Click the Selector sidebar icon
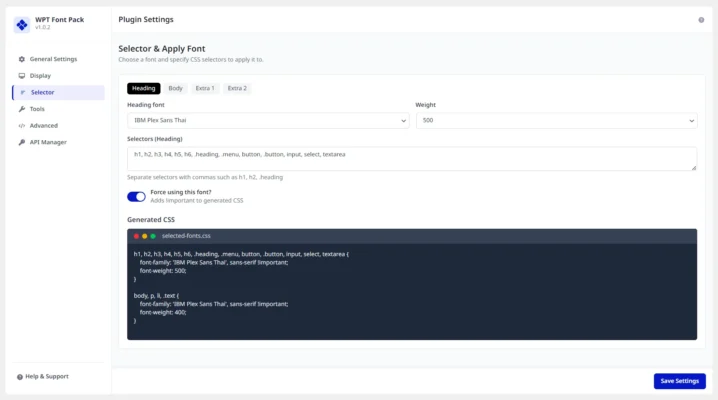The width and height of the screenshot is (718, 400). point(23,92)
